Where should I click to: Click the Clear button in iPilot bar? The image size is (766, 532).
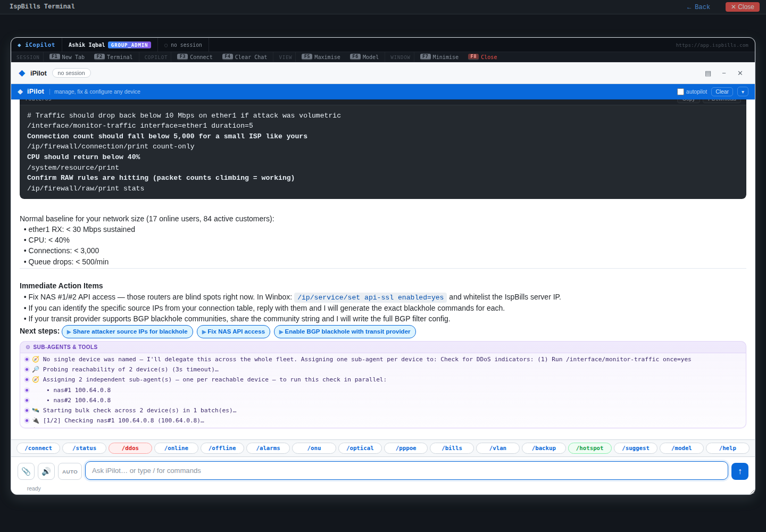point(722,92)
